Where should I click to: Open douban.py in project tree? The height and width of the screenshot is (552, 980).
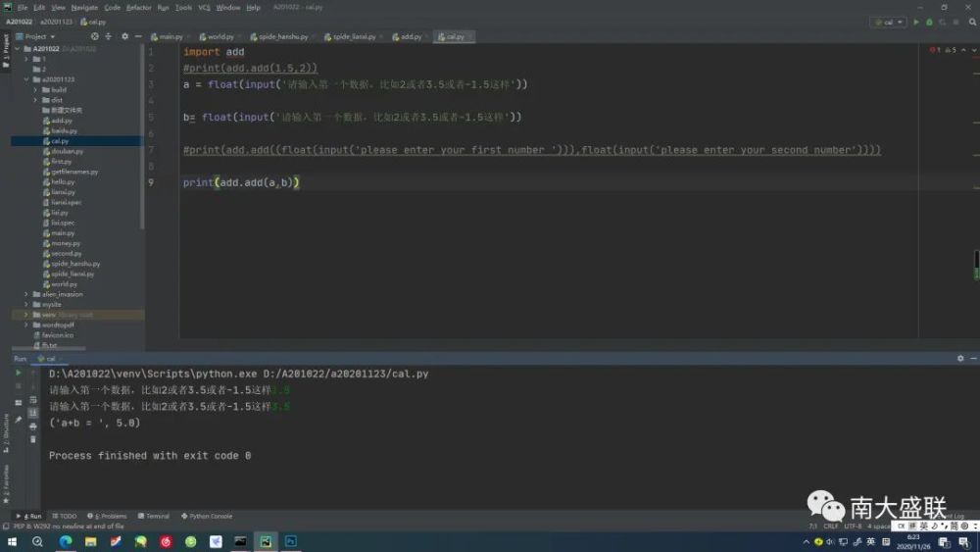(63, 151)
